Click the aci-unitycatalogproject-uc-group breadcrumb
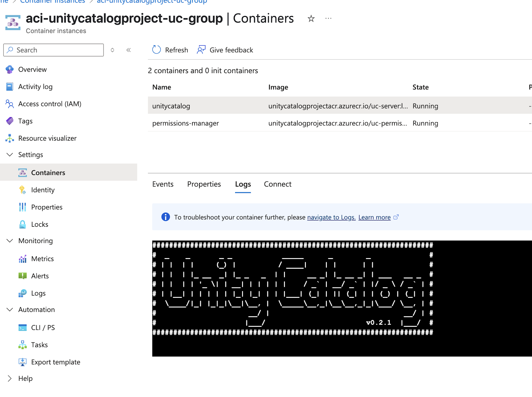 point(152,1)
